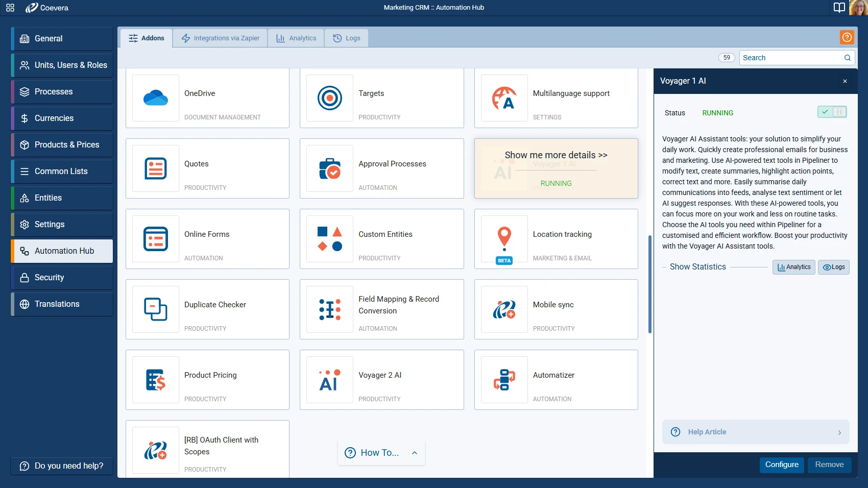868x488 pixels.
Task: Switch to the Logs tab
Action: [347, 38]
